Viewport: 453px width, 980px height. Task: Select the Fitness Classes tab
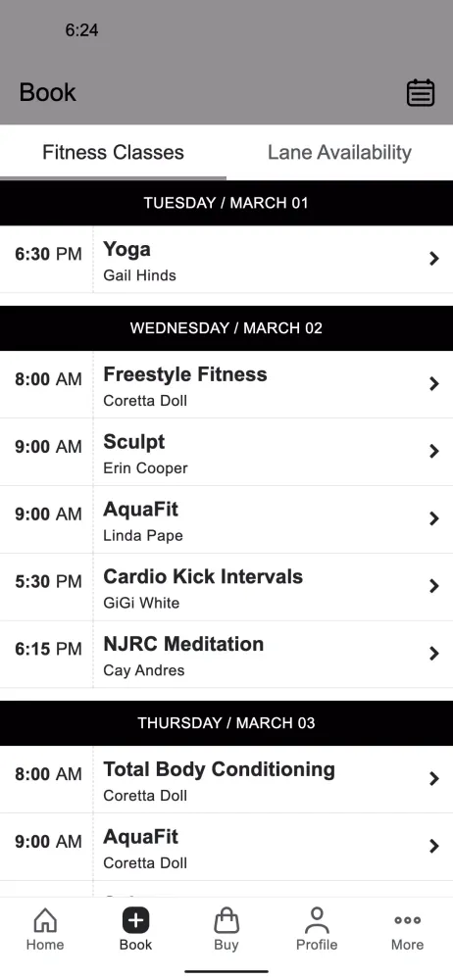114,153
